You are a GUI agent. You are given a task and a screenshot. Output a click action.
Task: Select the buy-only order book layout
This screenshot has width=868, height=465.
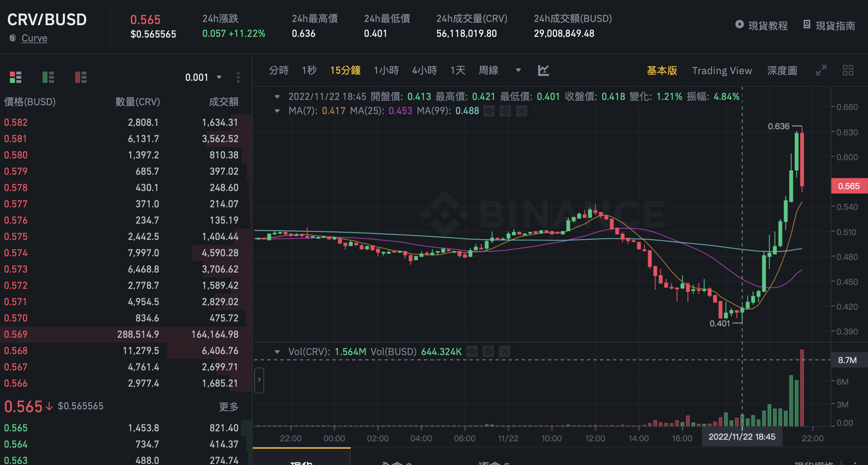49,77
